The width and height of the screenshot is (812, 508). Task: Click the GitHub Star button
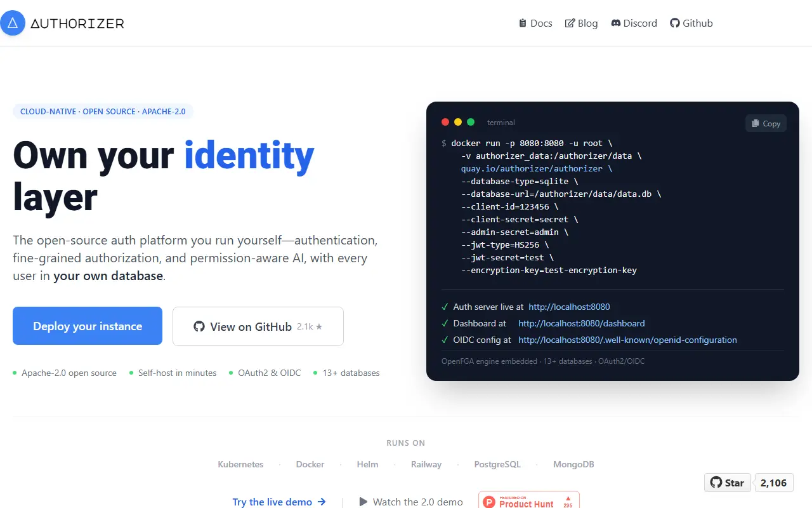point(728,483)
